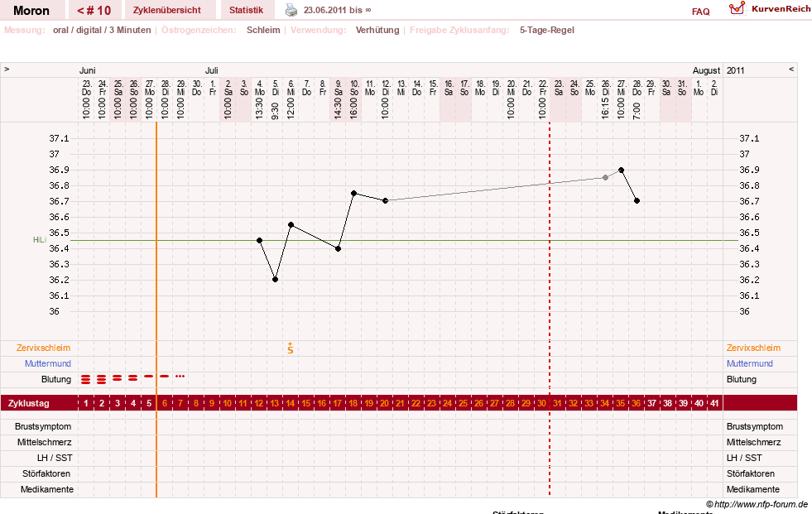The image size is (812, 514).
Task: Click the '13:30' measurement time
Action: 259,109
